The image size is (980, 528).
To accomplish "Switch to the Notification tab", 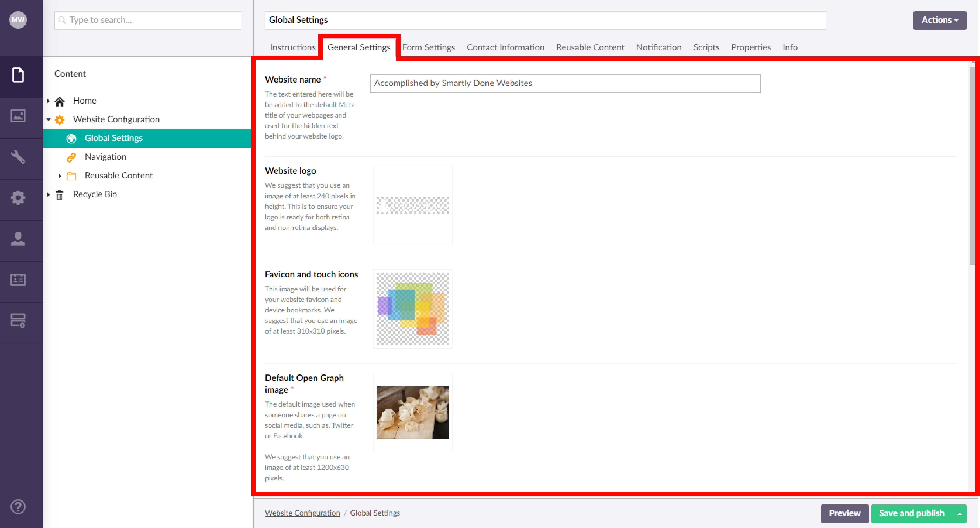I will tap(659, 47).
